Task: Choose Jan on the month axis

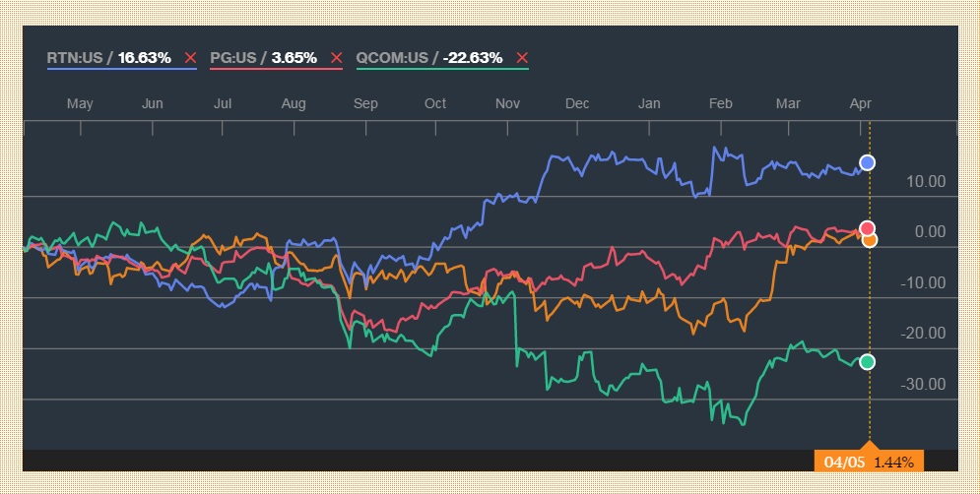Action: point(649,103)
